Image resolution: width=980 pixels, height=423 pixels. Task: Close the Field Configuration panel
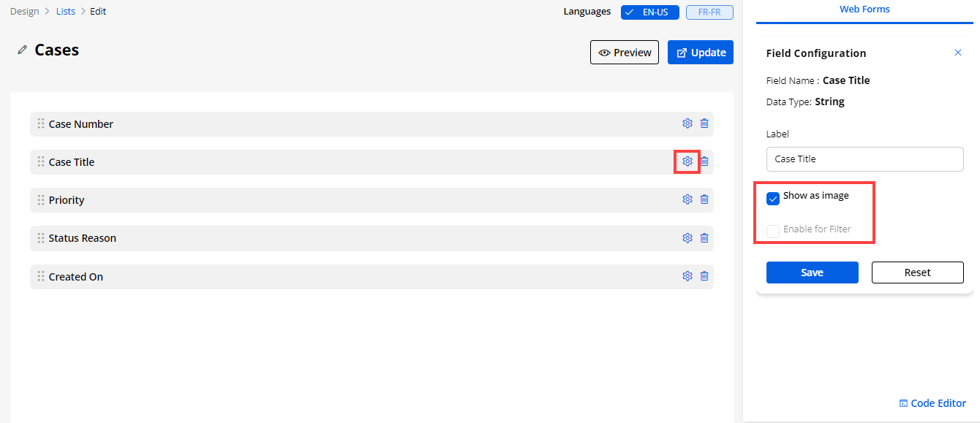point(958,53)
